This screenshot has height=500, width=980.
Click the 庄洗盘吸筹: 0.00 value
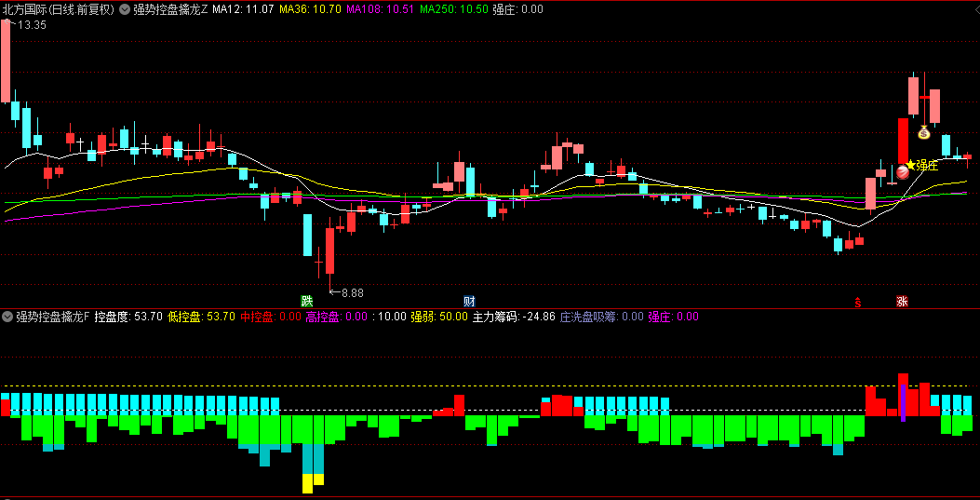pyautogui.click(x=602, y=317)
